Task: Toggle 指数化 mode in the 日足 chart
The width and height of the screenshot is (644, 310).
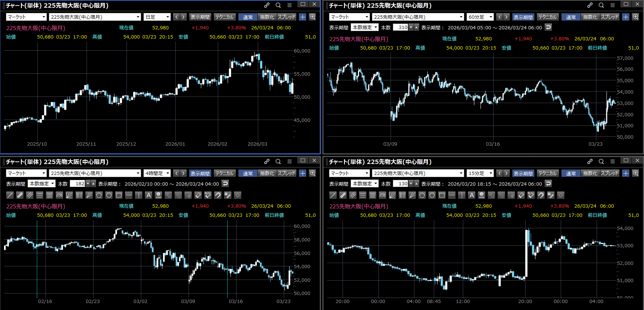Action: pyautogui.click(x=267, y=17)
